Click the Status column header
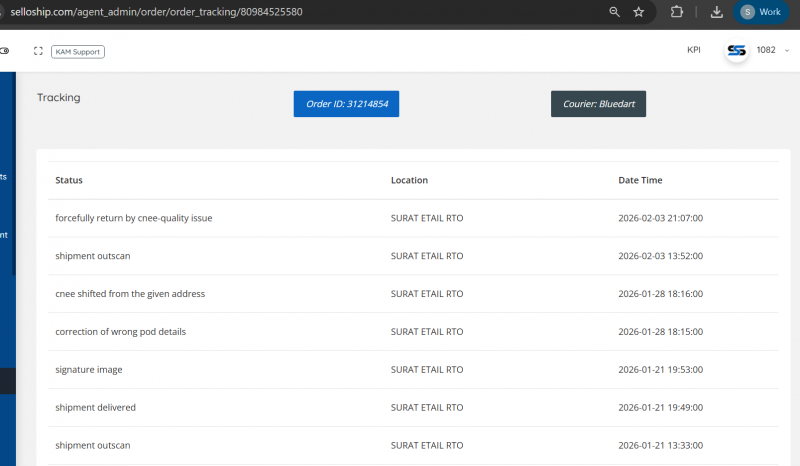The image size is (800, 466). pos(69,180)
